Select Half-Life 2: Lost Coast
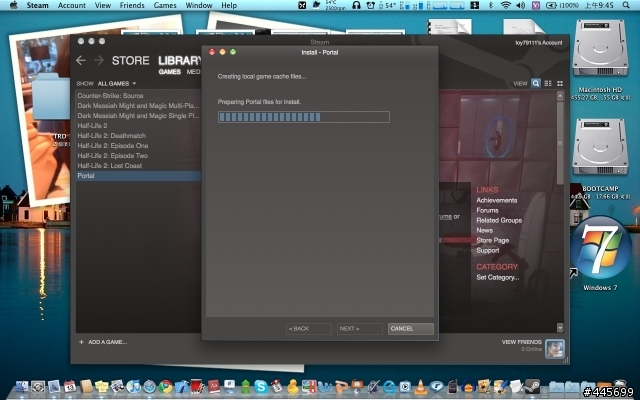Image resolution: width=640 pixels, height=400 pixels. tap(138, 166)
